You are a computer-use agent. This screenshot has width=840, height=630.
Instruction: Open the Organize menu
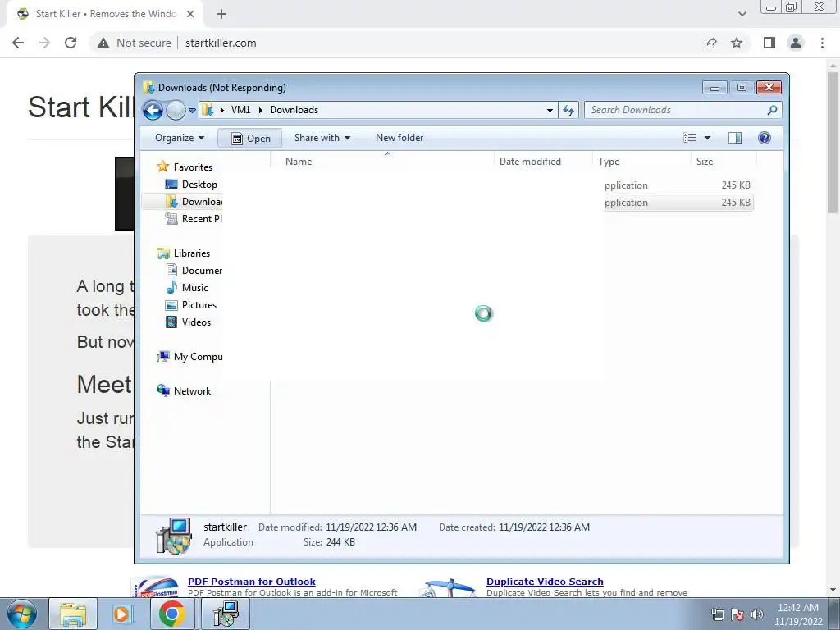(x=180, y=138)
